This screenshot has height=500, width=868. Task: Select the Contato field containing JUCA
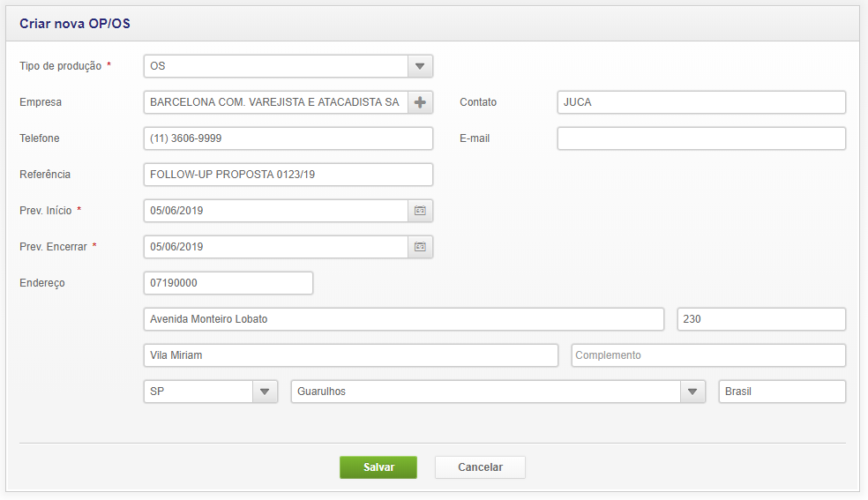coord(701,102)
